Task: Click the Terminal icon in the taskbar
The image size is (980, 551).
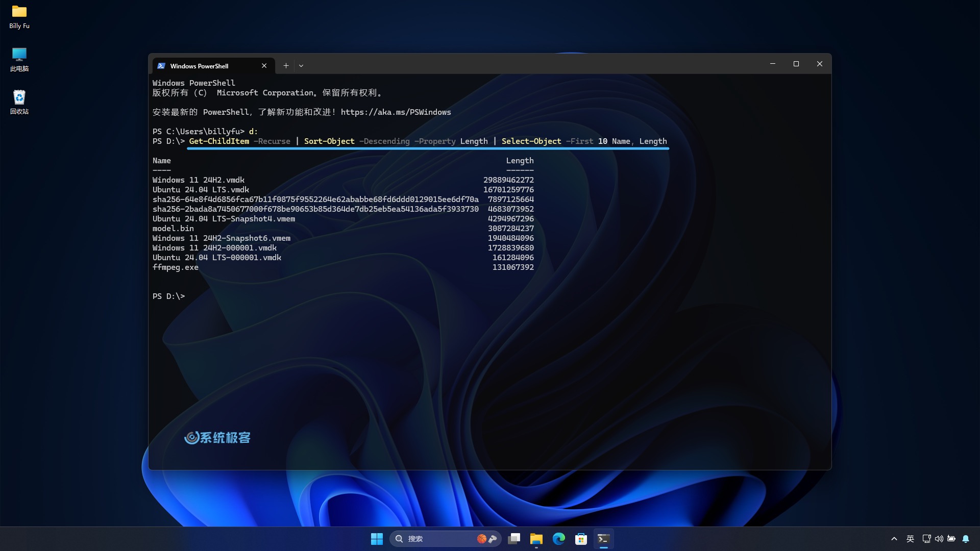Action: coord(604,539)
